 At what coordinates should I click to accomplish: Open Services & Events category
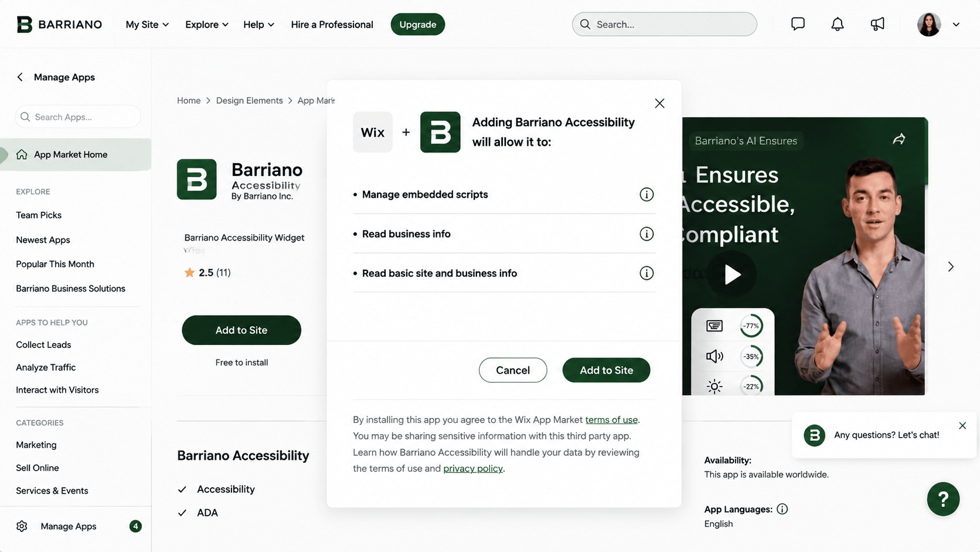point(52,490)
